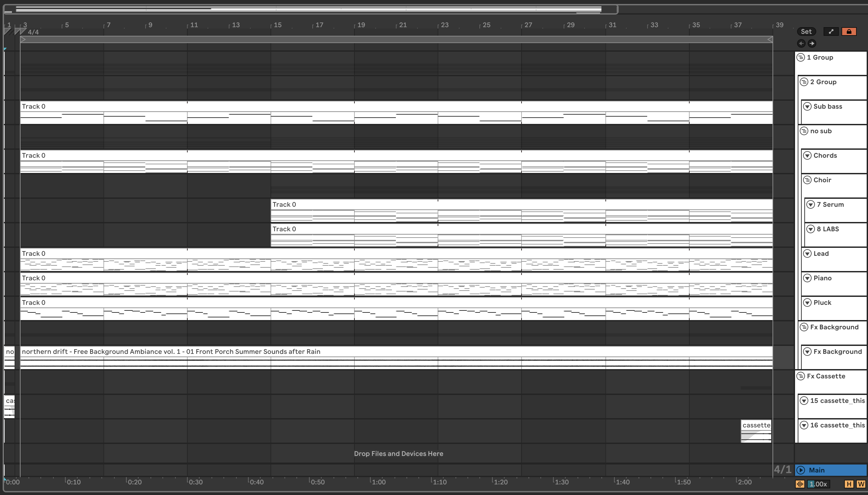This screenshot has width=868, height=495.
Task: Toggle the waveform optimize icon
Action: click(x=800, y=484)
